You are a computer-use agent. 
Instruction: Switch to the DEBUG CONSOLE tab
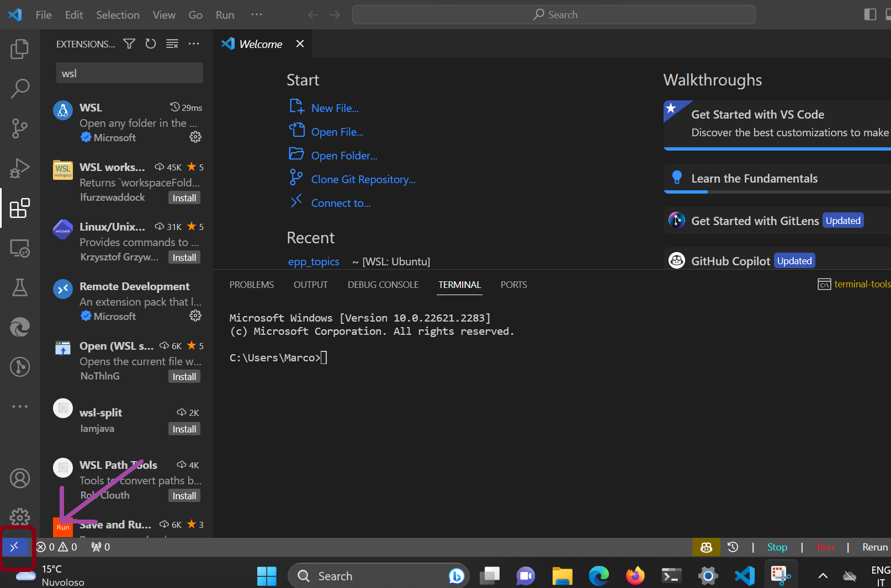(383, 285)
